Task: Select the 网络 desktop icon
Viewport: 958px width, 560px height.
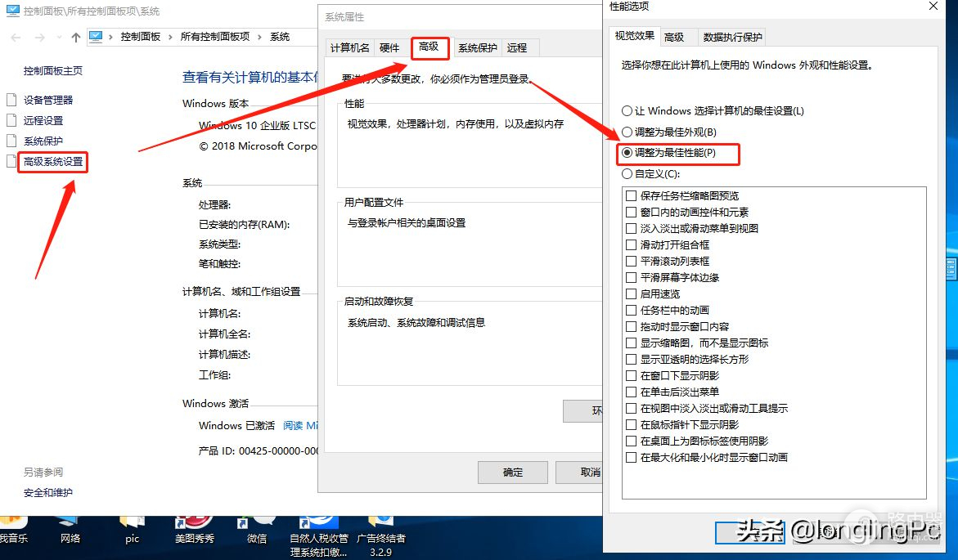Action: point(70,530)
